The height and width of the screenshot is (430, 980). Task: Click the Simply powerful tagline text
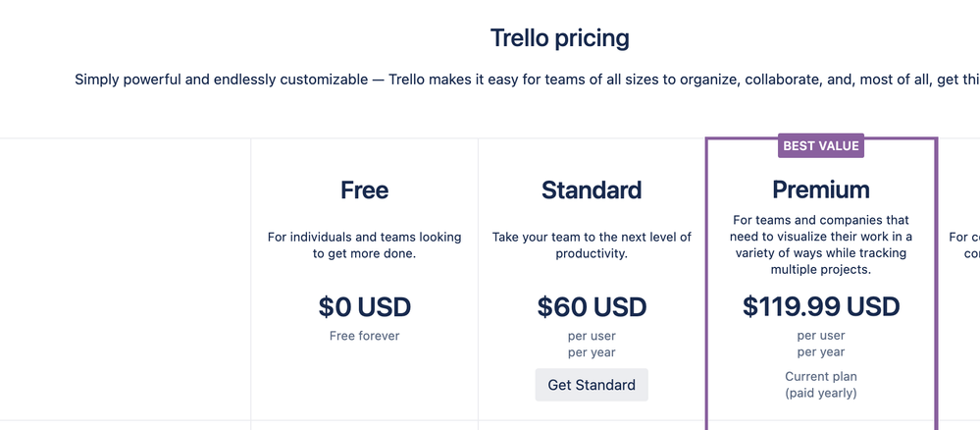527,80
